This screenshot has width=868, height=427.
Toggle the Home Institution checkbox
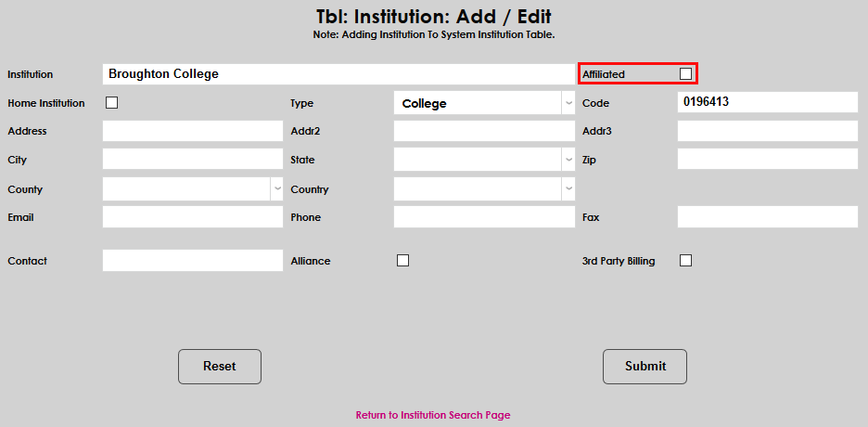coord(111,103)
